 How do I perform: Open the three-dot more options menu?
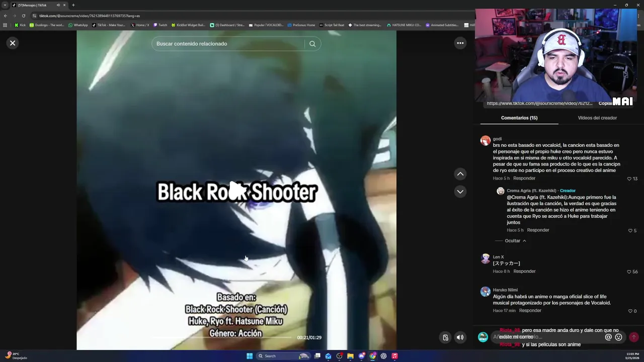tap(460, 43)
